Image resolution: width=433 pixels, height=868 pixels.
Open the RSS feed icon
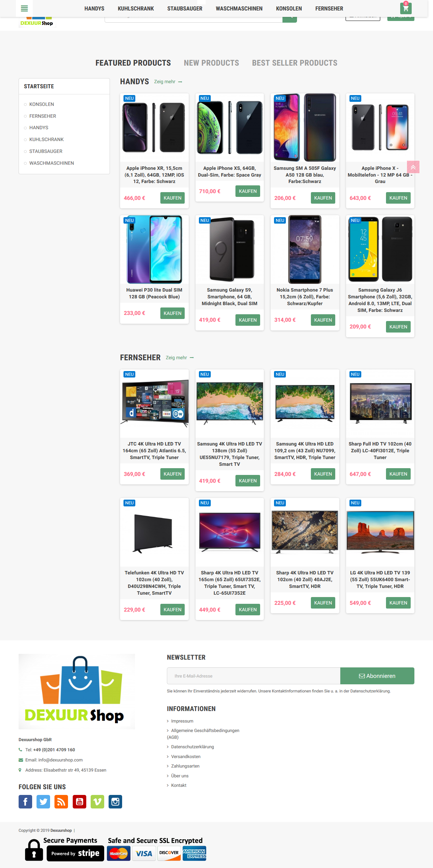pyautogui.click(x=61, y=802)
